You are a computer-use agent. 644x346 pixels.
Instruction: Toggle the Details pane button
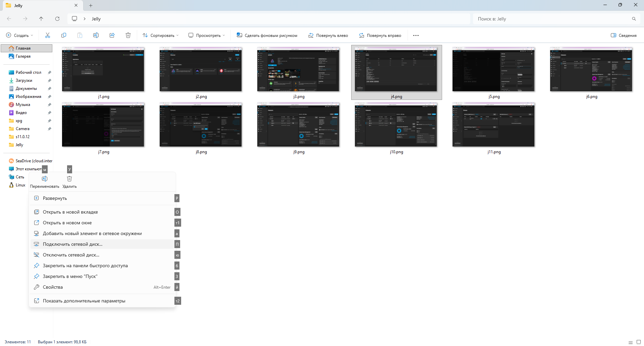point(624,35)
